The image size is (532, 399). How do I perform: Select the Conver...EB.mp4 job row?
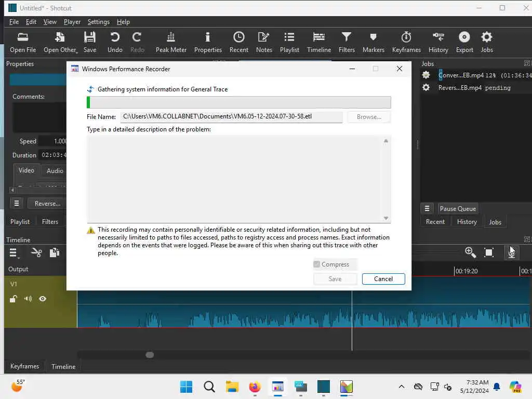(x=476, y=75)
